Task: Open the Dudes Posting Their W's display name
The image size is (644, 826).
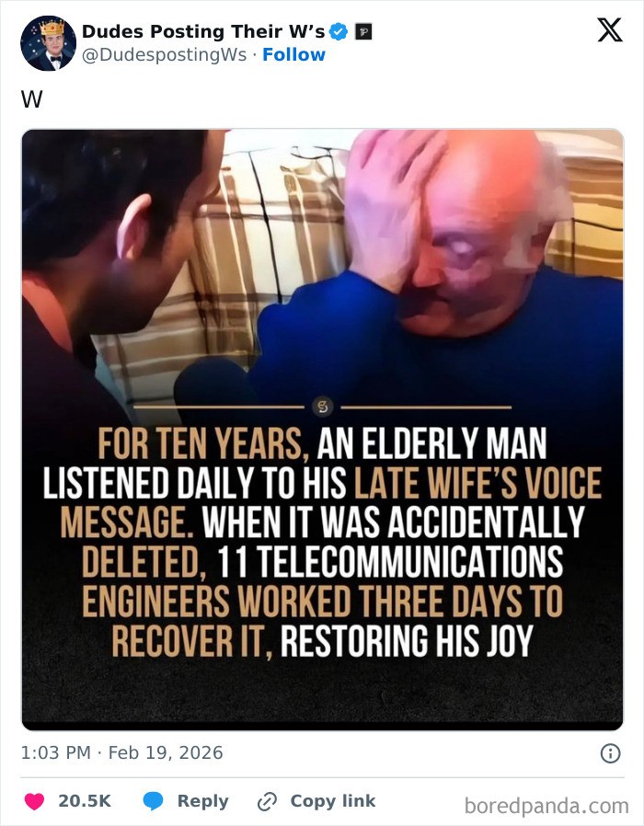Action: 203,31
